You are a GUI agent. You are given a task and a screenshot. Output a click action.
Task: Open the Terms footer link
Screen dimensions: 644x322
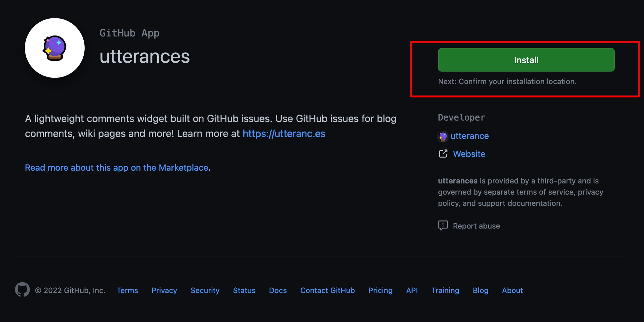point(127,290)
